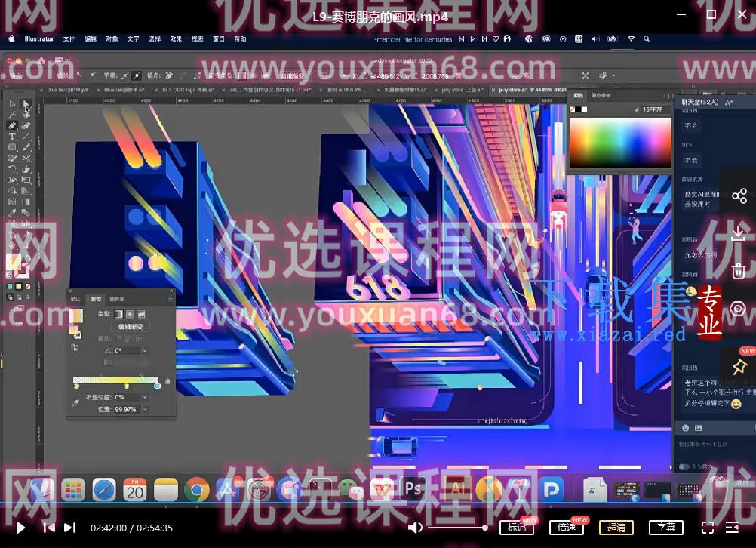This screenshot has width=756, height=548.
Task: Select linear gradient type
Action: [x=118, y=315]
